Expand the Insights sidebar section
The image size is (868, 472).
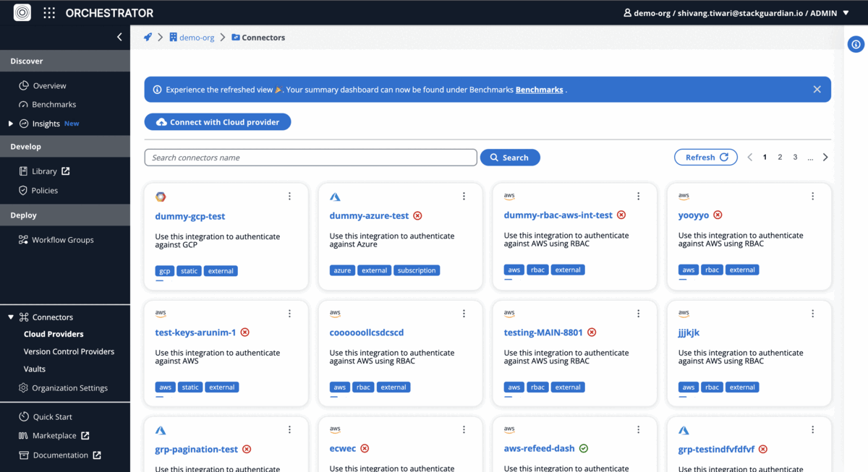click(x=10, y=123)
